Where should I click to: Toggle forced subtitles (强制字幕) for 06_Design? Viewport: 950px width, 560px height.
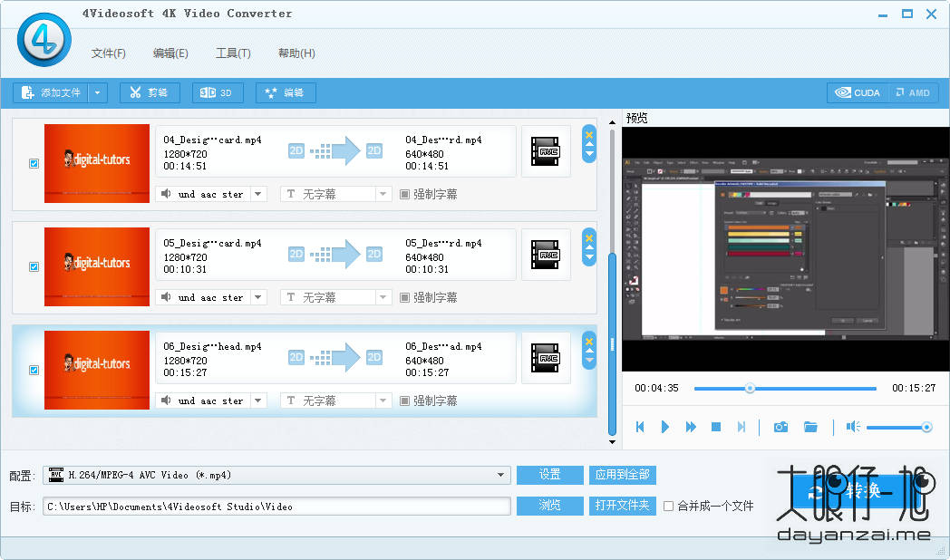[404, 401]
